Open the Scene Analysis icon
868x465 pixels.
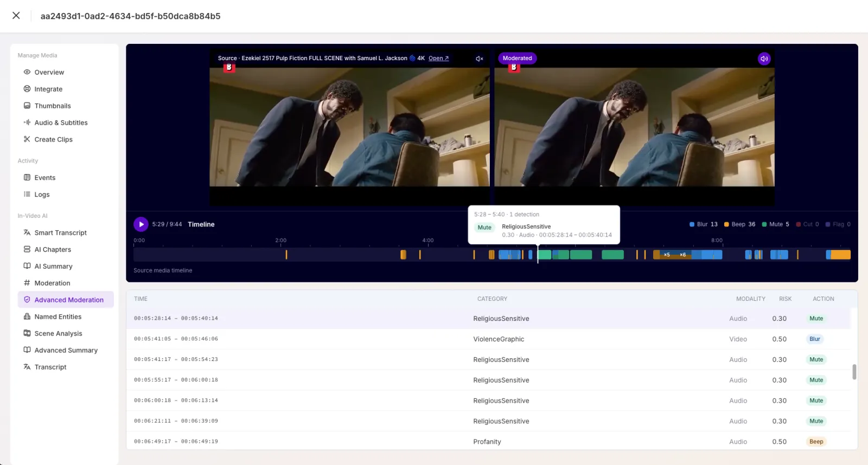[27, 333]
